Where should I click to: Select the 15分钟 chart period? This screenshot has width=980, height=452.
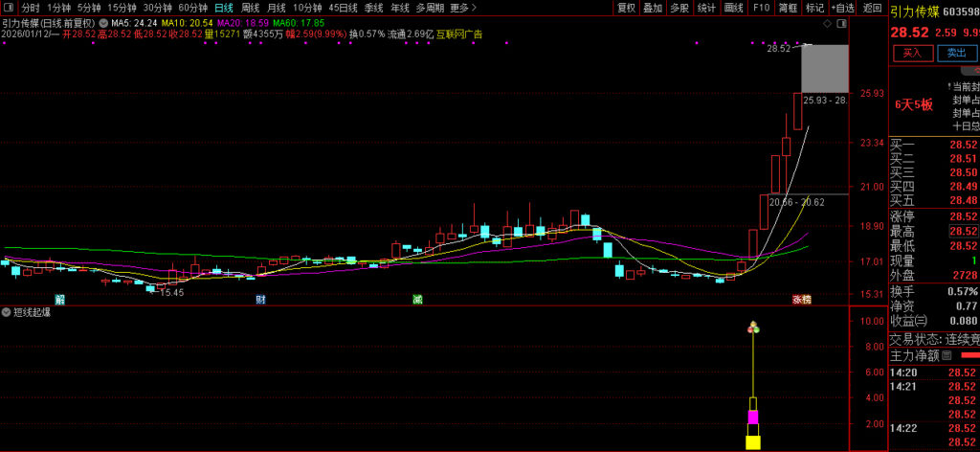click(x=122, y=7)
